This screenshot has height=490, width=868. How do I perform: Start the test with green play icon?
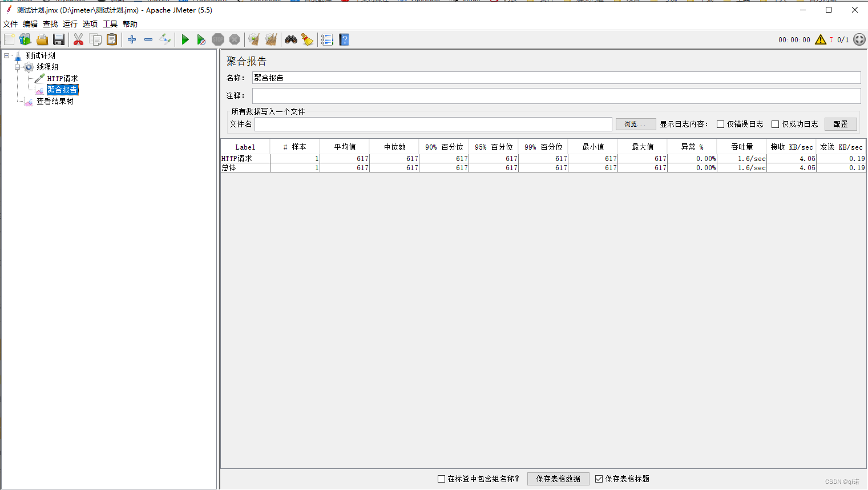click(x=185, y=39)
